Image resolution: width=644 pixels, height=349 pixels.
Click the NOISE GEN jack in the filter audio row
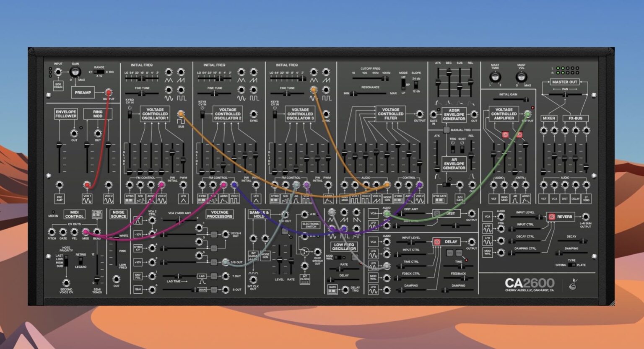click(x=387, y=184)
